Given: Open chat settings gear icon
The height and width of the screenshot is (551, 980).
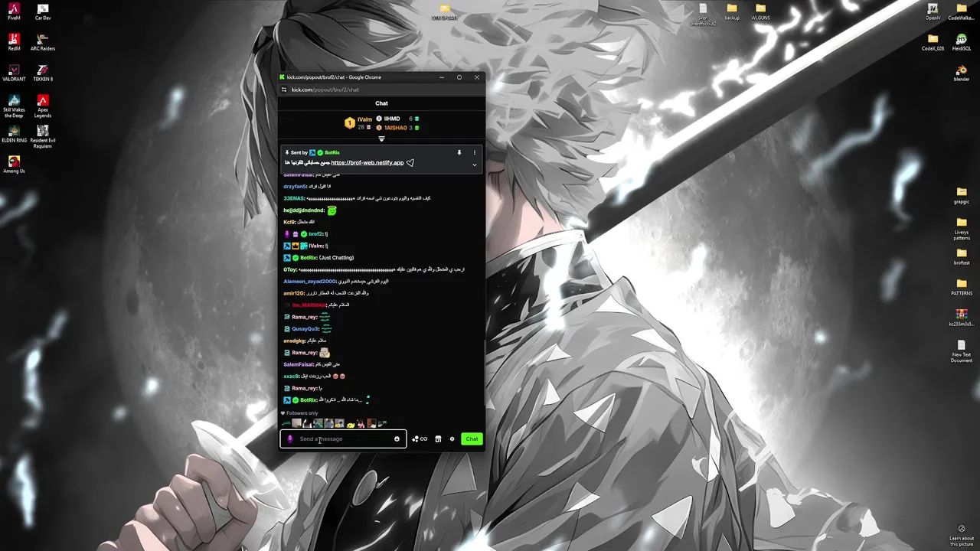Looking at the screenshot, I should point(452,439).
